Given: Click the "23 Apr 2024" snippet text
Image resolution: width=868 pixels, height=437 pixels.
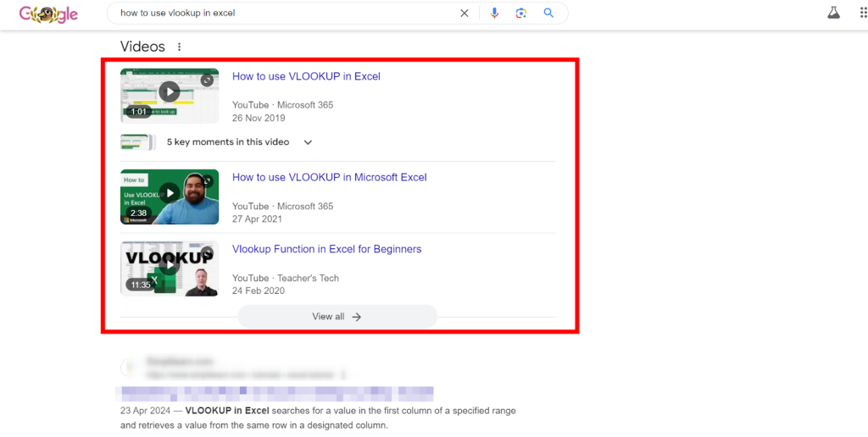Looking at the screenshot, I should pyautogui.click(x=145, y=411).
